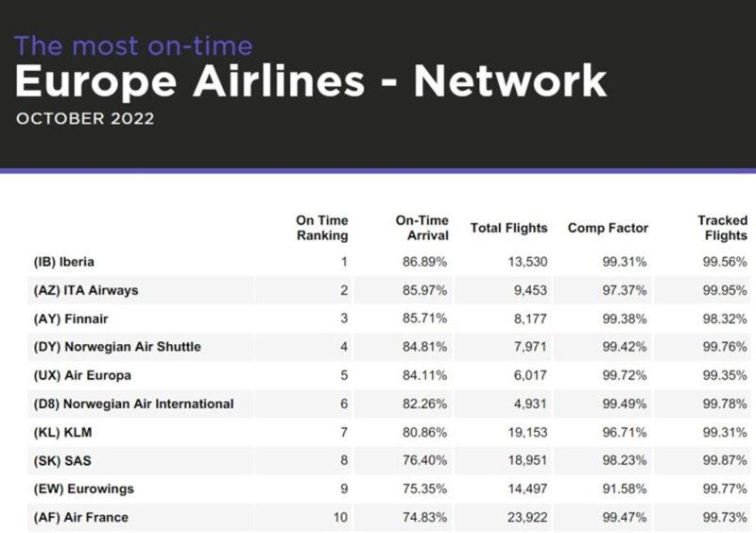Image resolution: width=756 pixels, height=533 pixels.
Task: Click the (KL) KLM airline name
Action: click(x=62, y=432)
